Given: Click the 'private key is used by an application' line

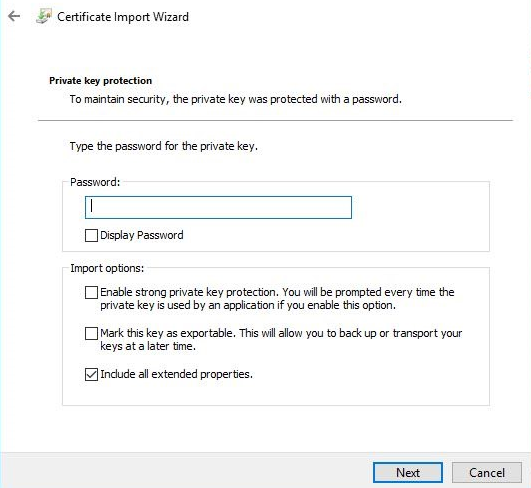Looking at the screenshot, I should tap(248, 305).
